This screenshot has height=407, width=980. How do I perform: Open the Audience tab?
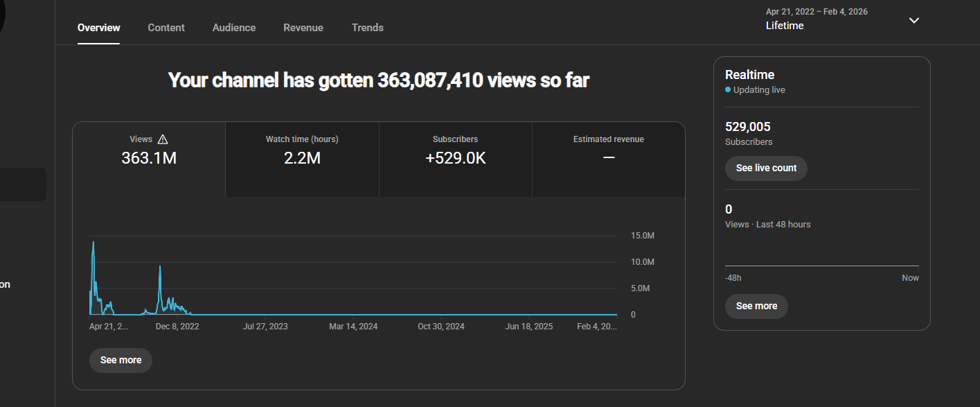pos(234,28)
